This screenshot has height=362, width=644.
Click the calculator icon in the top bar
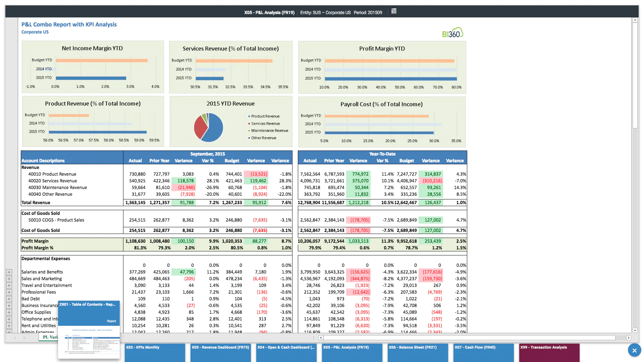[x=393, y=11]
